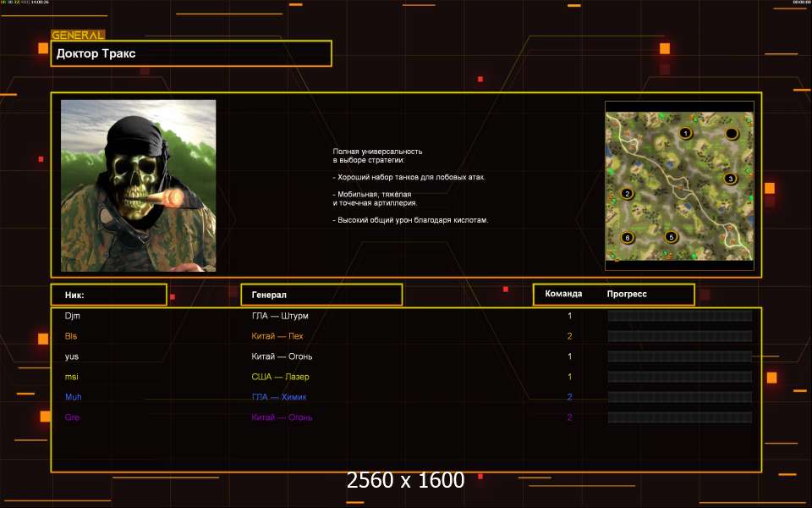Click the general description text block
Image resolution: width=812 pixels, height=508 pixels.
coord(410,185)
